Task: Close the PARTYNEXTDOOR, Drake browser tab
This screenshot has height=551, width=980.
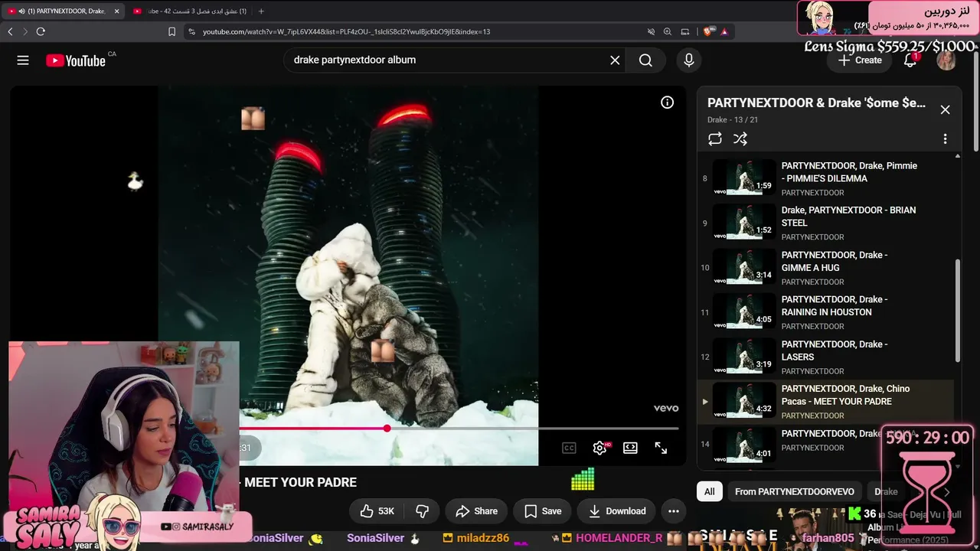Action: coord(117,11)
